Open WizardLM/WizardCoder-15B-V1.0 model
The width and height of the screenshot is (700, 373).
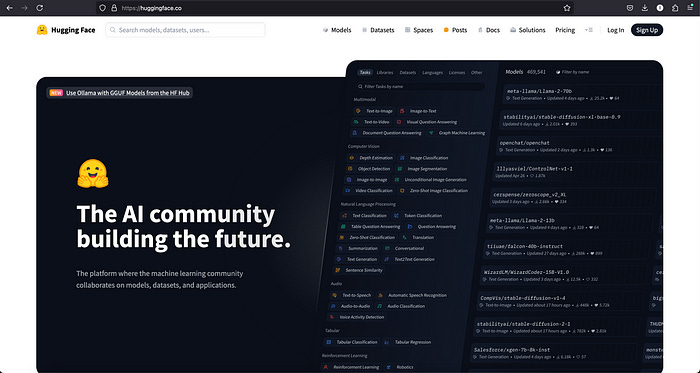(562, 275)
